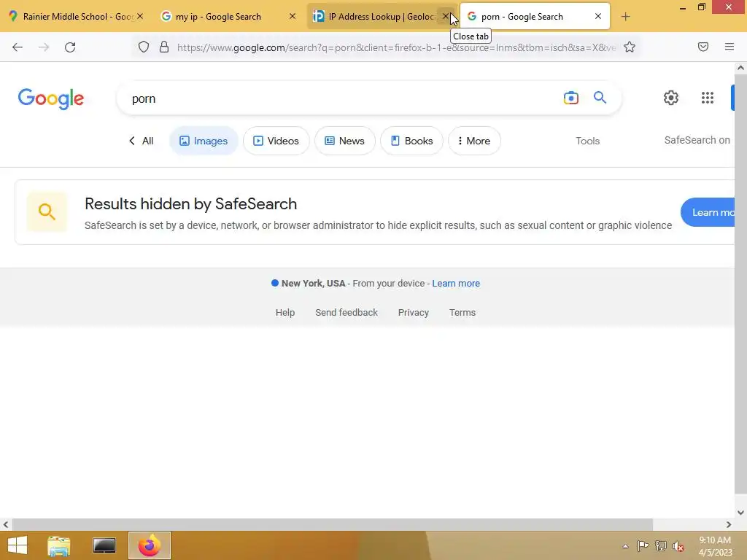Search by image using camera icon
This screenshot has width=747, height=560.
pos(570,98)
